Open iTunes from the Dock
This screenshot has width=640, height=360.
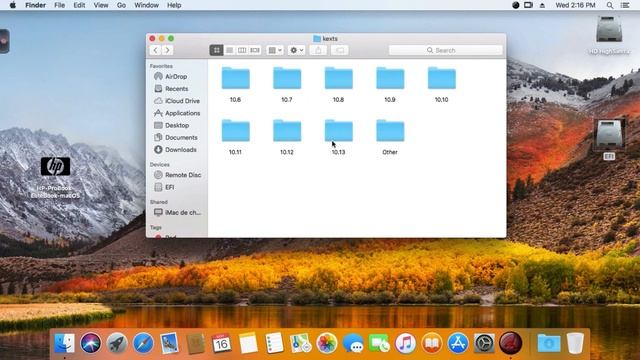click(405, 343)
